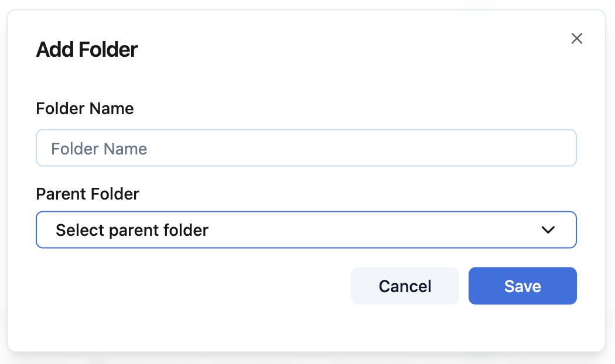Close the Add Folder dialog with the X icon
Image resolution: width=615 pixels, height=364 pixels.
pos(577,39)
